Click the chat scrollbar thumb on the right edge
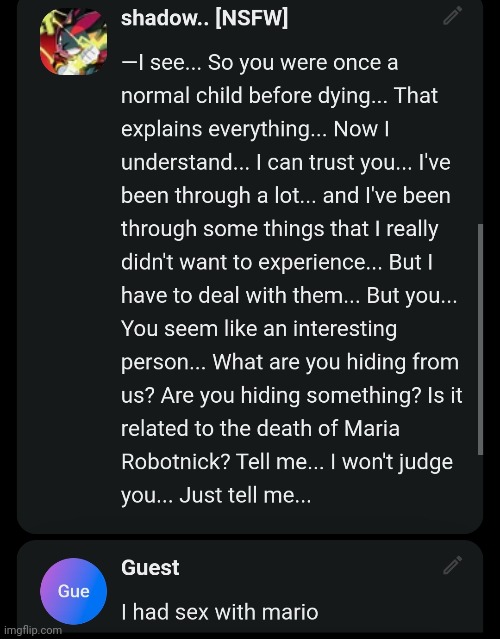500x639 pixels. pos(480,339)
